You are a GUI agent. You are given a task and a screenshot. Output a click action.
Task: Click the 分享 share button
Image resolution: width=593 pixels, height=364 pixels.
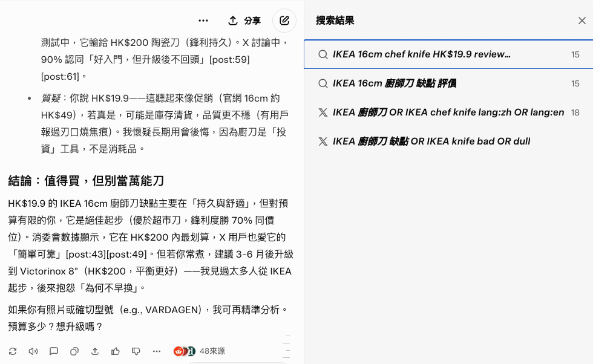point(244,20)
